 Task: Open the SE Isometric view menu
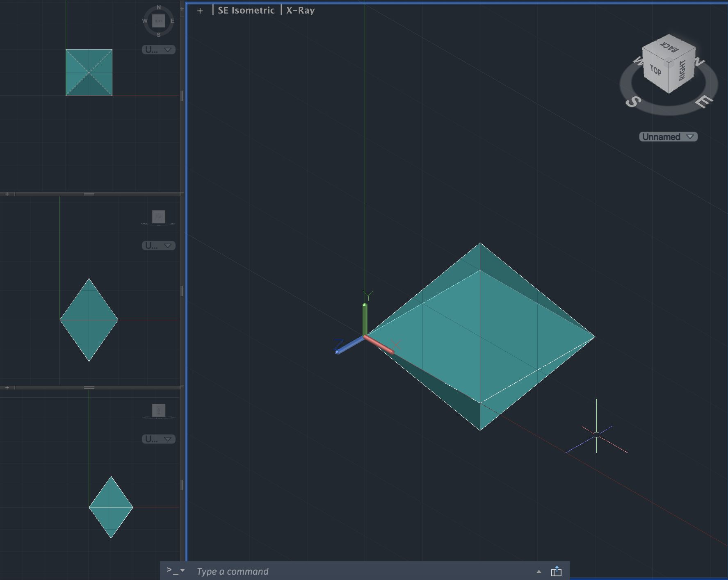(x=246, y=10)
